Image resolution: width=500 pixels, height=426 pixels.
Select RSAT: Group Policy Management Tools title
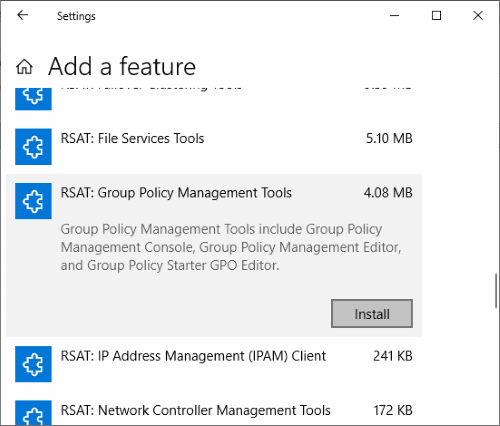coord(176,193)
